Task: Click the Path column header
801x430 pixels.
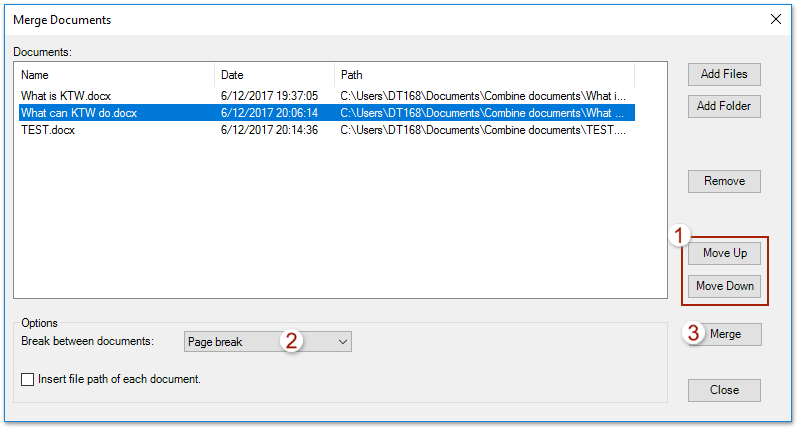Action: coord(485,75)
